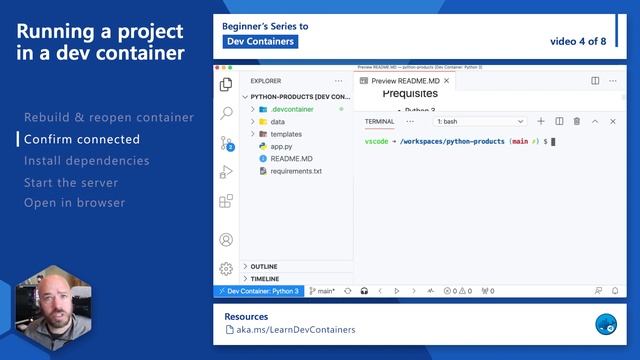The image size is (640, 360).
Task: Synchronize changes in the status bar
Action: coord(348,291)
